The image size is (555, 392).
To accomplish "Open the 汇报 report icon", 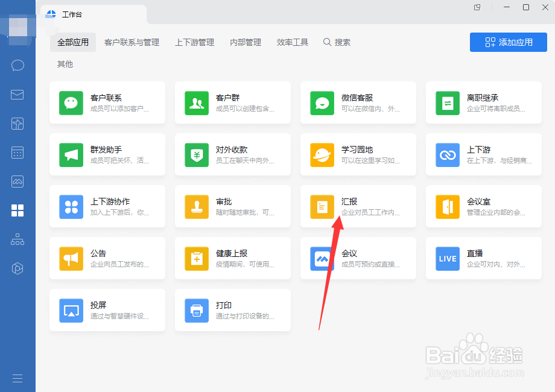I will (322, 207).
